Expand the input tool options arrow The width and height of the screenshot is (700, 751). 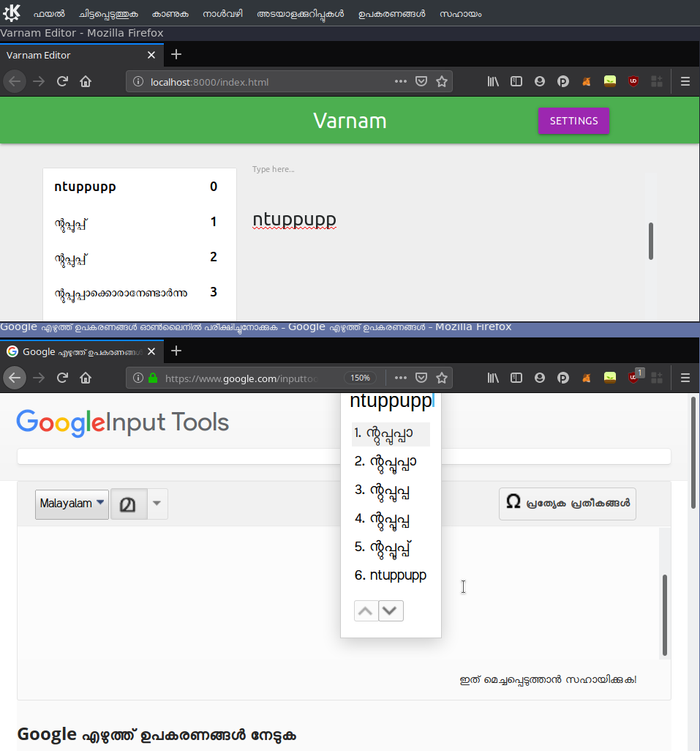click(x=157, y=504)
